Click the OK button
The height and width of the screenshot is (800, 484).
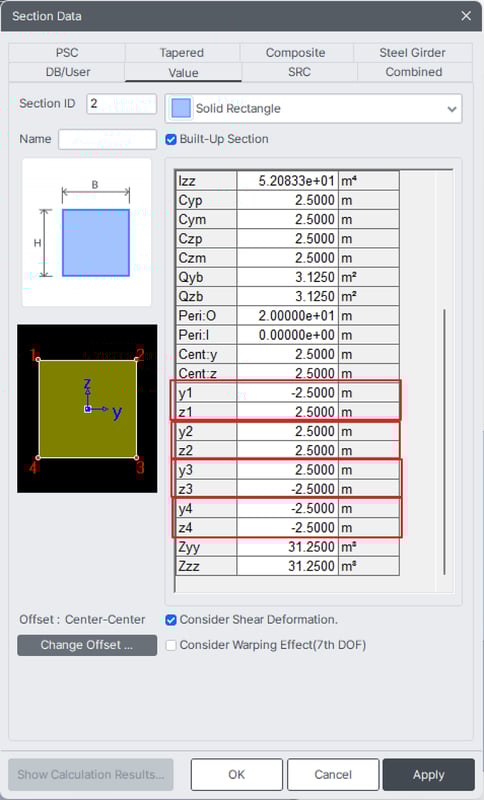[237, 774]
